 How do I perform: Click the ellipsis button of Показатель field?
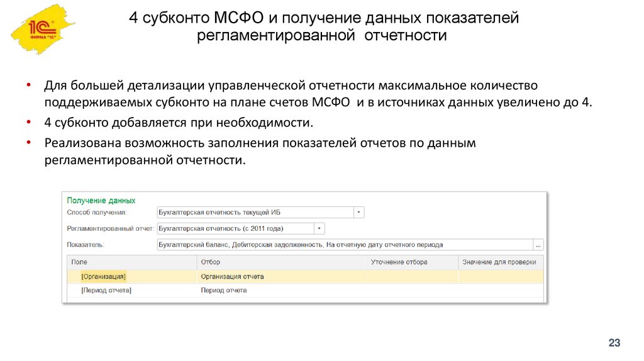coord(538,245)
